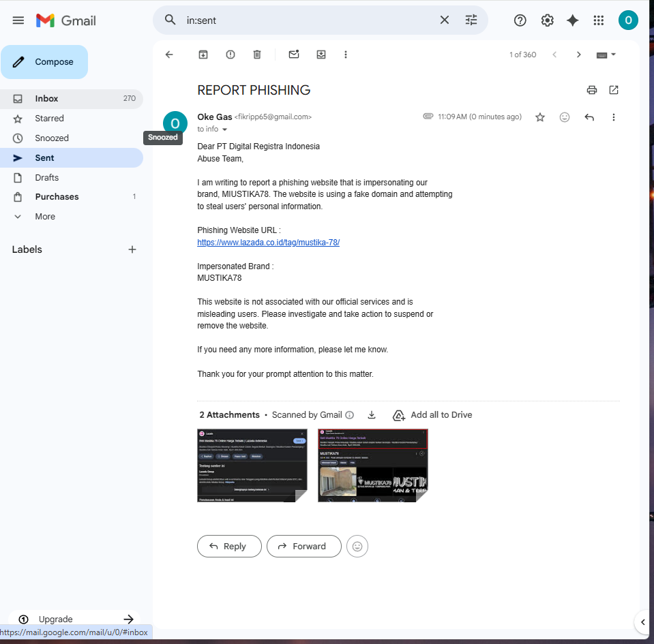Open the message More options menu
Screen dimensions: 654x644
[613, 117]
